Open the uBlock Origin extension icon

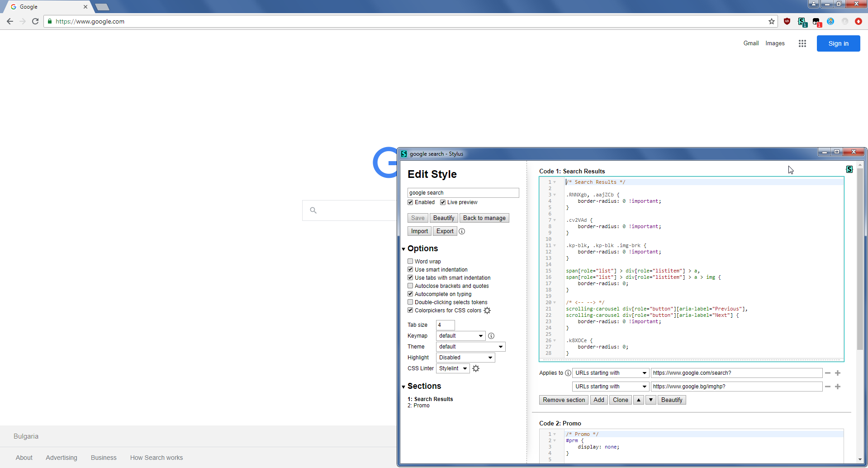tap(787, 21)
